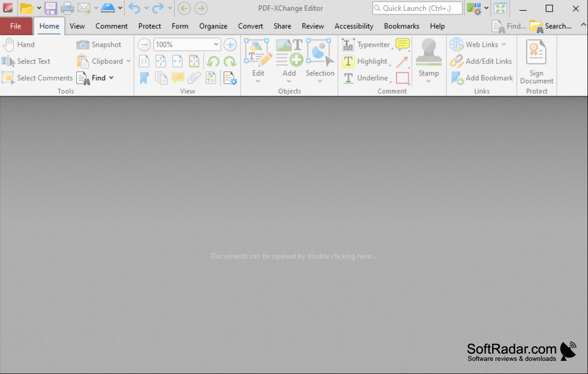Screen dimensions: 588x374
Task: Switch to the Convert ribbon tab
Action: point(251,26)
